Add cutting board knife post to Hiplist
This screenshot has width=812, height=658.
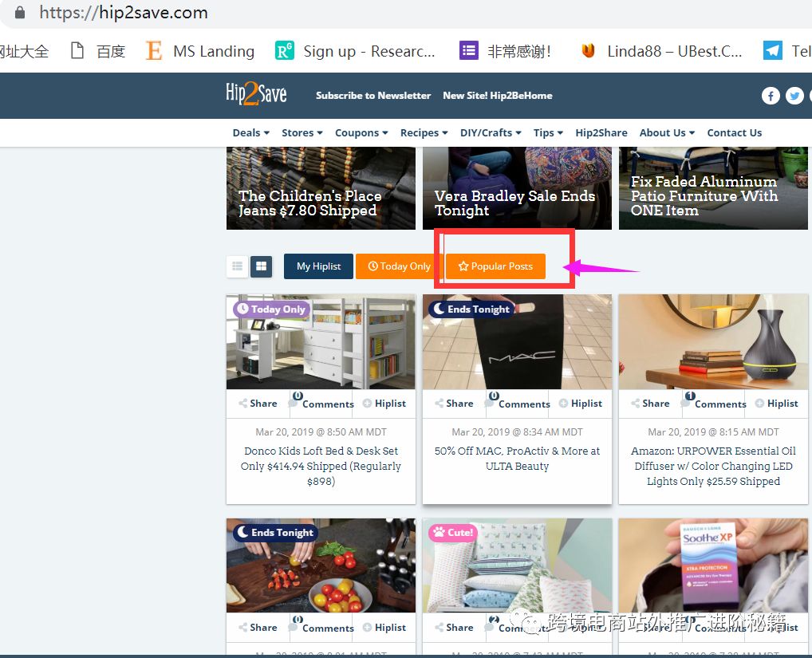click(384, 628)
